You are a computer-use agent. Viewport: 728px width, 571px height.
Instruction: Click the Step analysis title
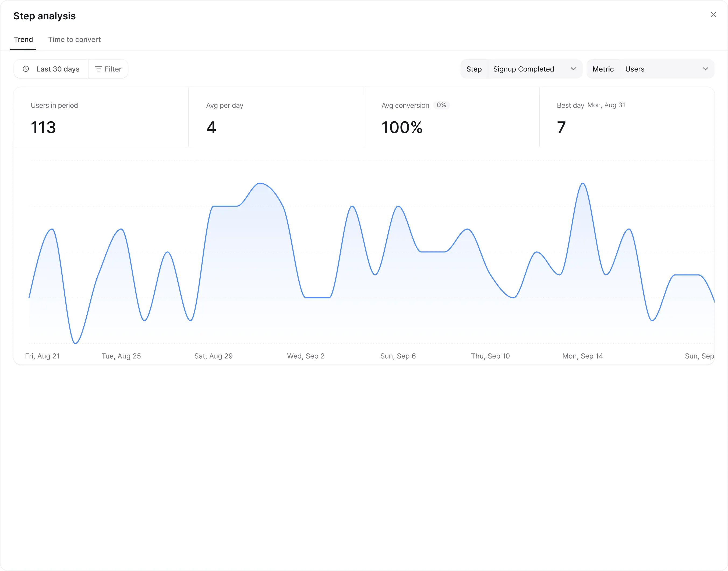click(x=44, y=16)
